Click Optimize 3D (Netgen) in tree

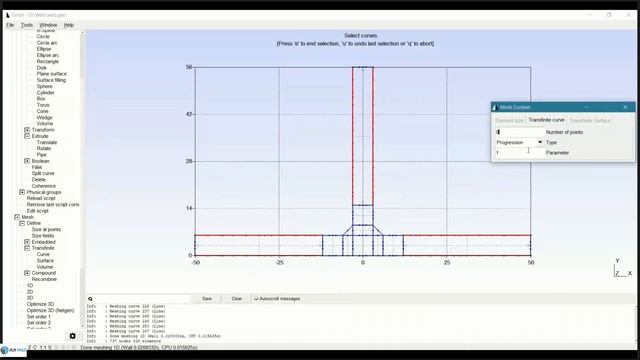point(50,310)
